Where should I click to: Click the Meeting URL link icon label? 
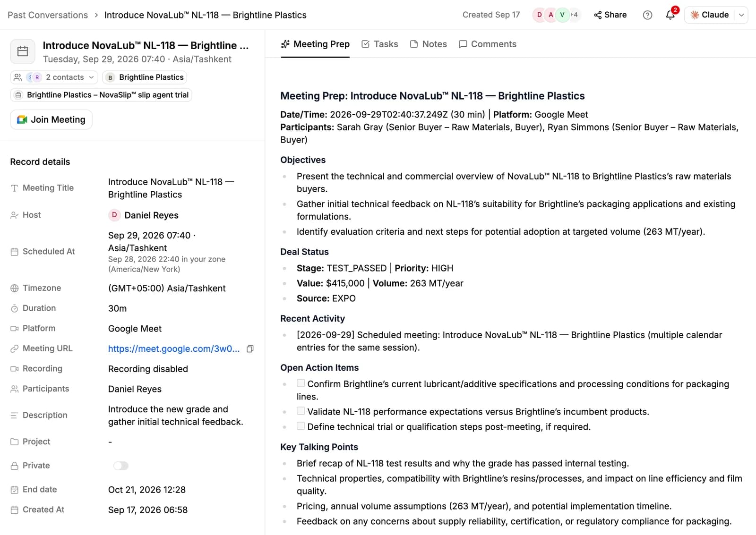[x=15, y=348]
